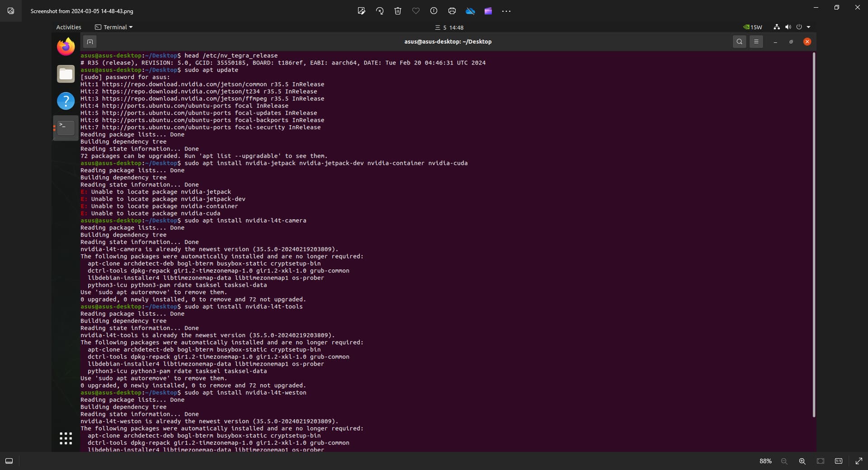
Task: Edit the image with the pencil icon
Action: (362, 11)
